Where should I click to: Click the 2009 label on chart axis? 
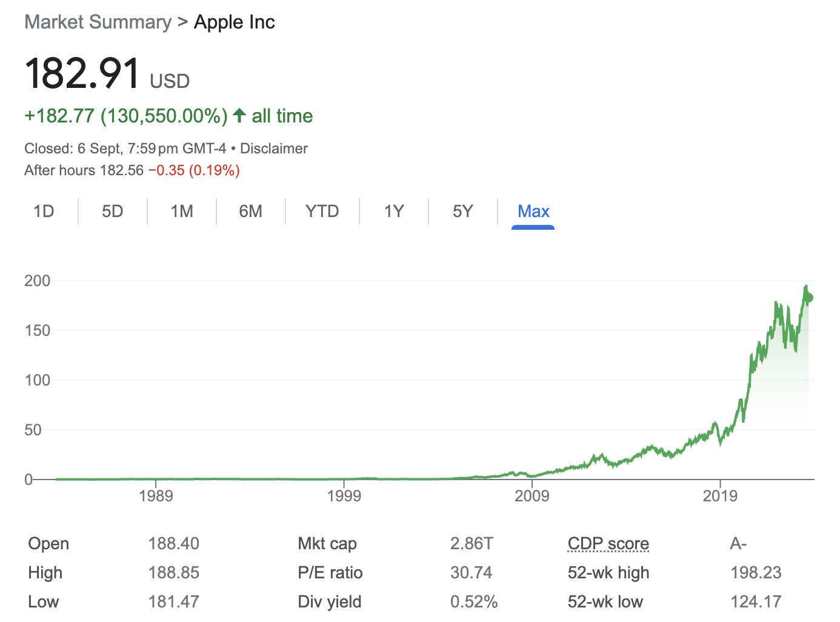532,496
